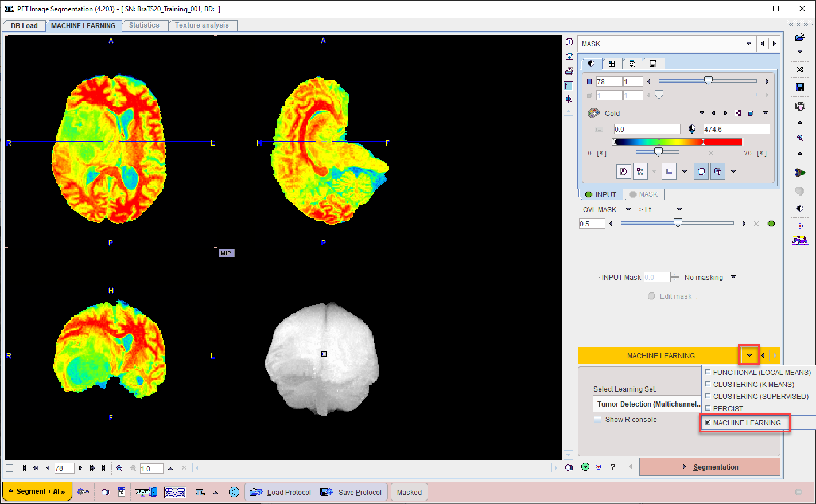This screenshot has height=504, width=816.
Task: Click the configuration tool icon after Segment + AI
Action: (x=83, y=492)
